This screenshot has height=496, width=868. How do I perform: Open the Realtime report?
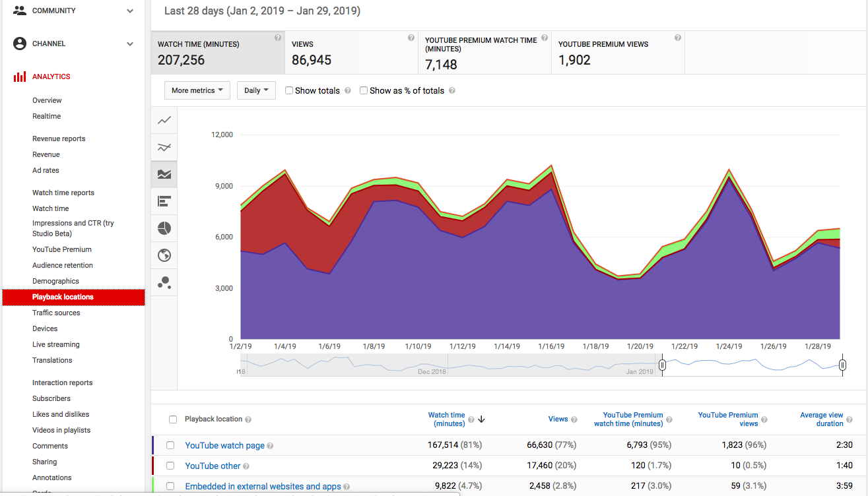click(46, 116)
